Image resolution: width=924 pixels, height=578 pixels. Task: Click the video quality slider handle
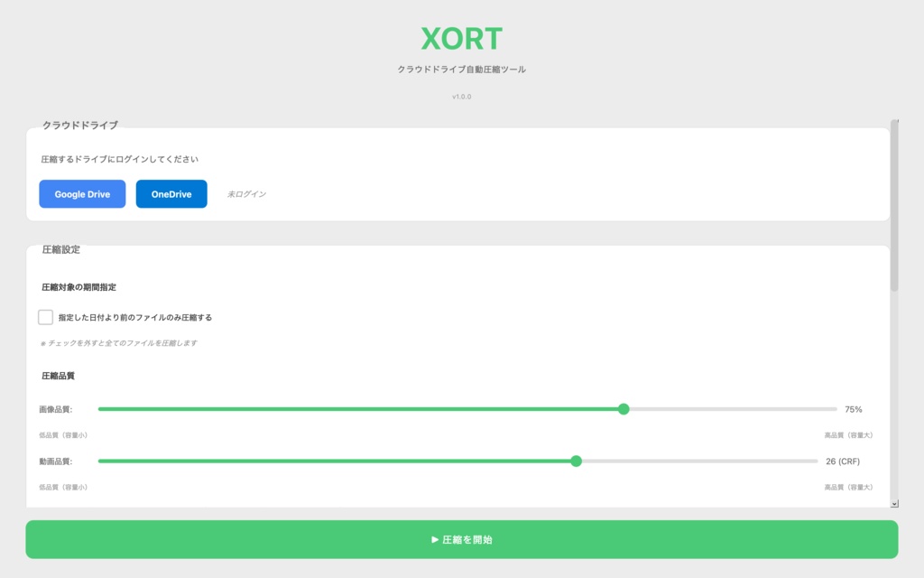tap(577, 461)
